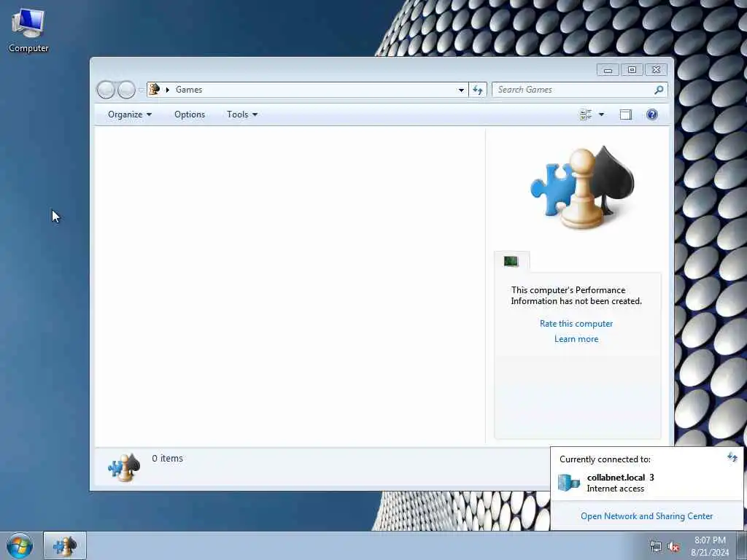Click the Games icon in details pane

[x=124, y=467]
